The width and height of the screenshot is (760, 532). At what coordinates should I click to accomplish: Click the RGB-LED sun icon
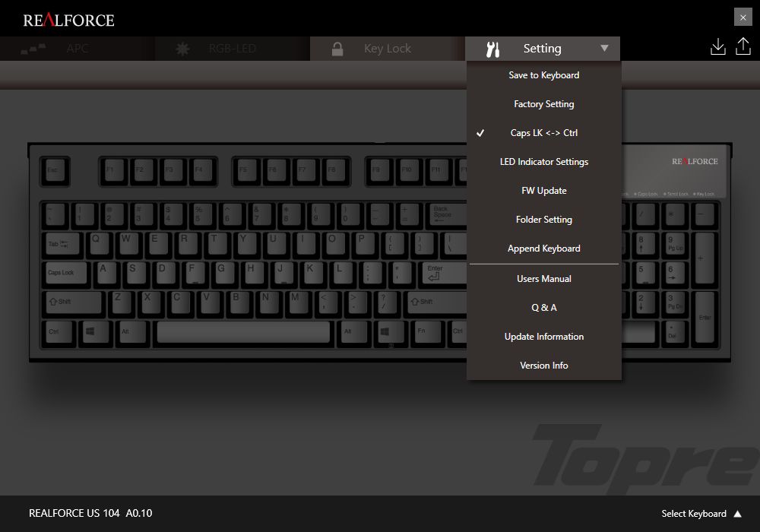(x=182, y=49)
